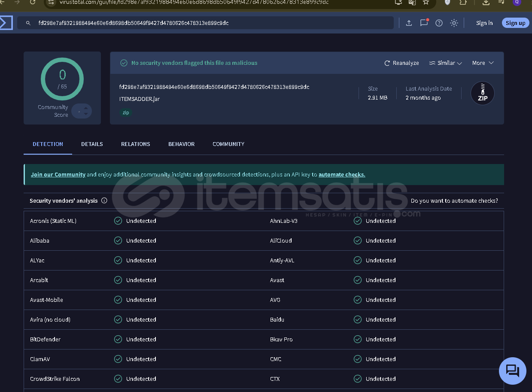
Task: Open the Join our Community link
Action: (58, 175)
